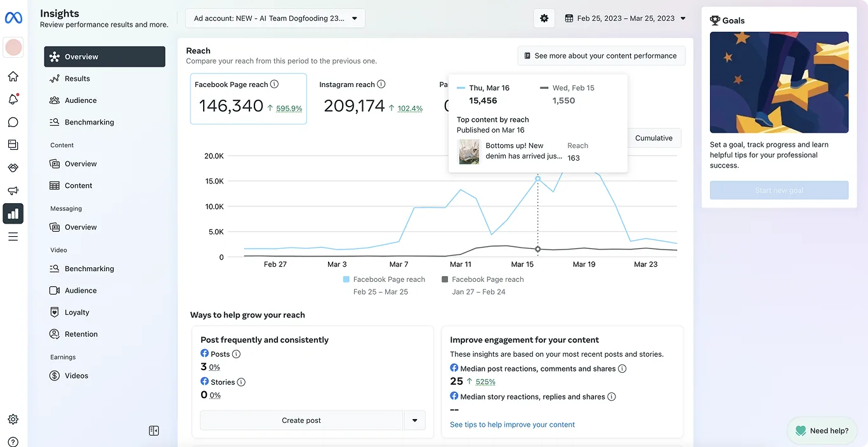Open the Planner content icon in left rail
The width and height of the screenshot is (868, 447).
(x=13, y=145)
